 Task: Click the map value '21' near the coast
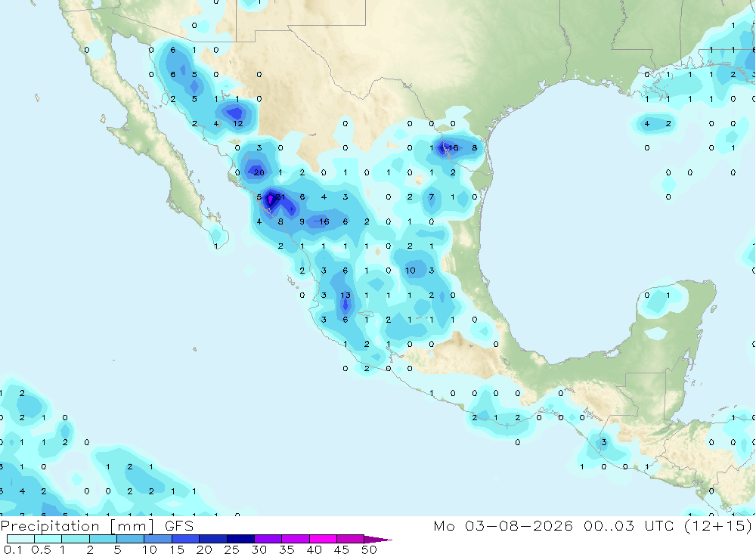pos(280,197)
